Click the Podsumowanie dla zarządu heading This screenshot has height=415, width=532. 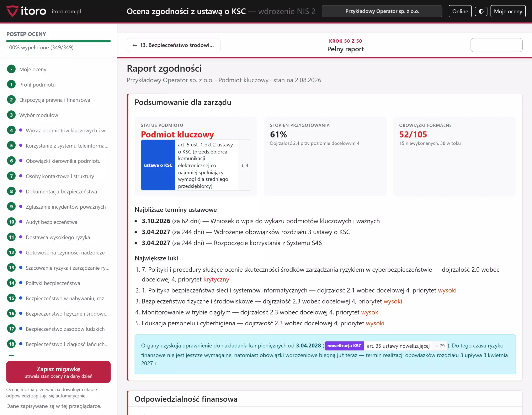click(183, 102)
